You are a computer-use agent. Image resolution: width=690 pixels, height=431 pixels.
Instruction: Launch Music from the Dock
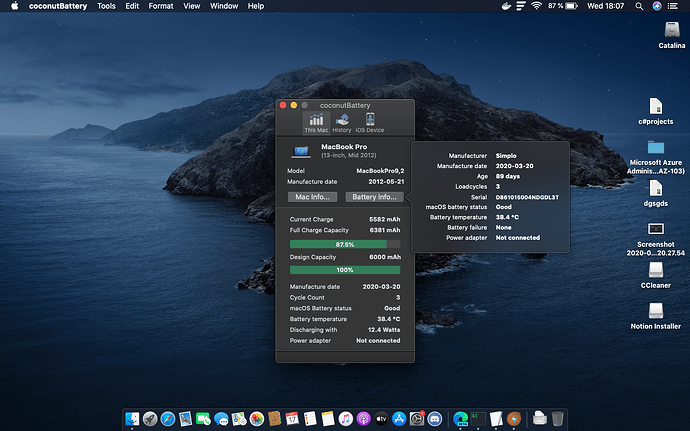345,418
